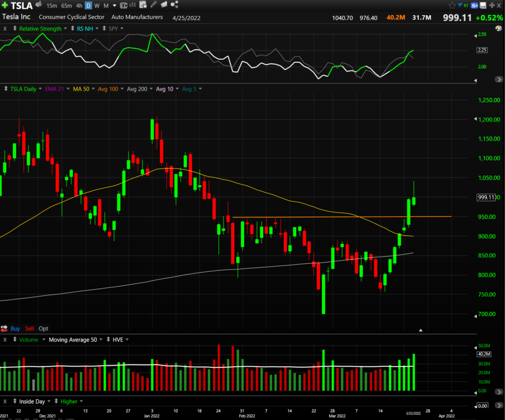
Task: Click the RS pane scroll arrow button
Action: (498, 79)
